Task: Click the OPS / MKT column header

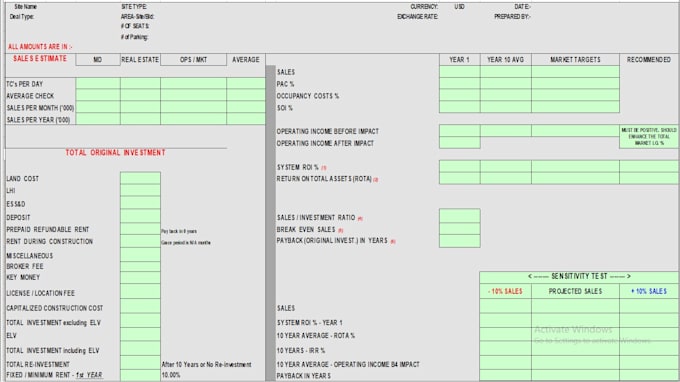Action: pyautogui.click(x=193, y=60)
